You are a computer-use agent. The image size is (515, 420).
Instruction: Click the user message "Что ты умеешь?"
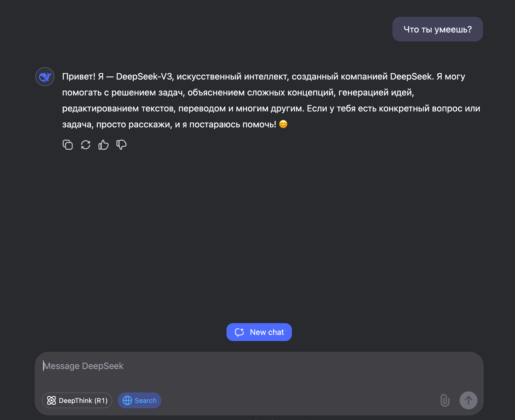(x=438, y=29)
